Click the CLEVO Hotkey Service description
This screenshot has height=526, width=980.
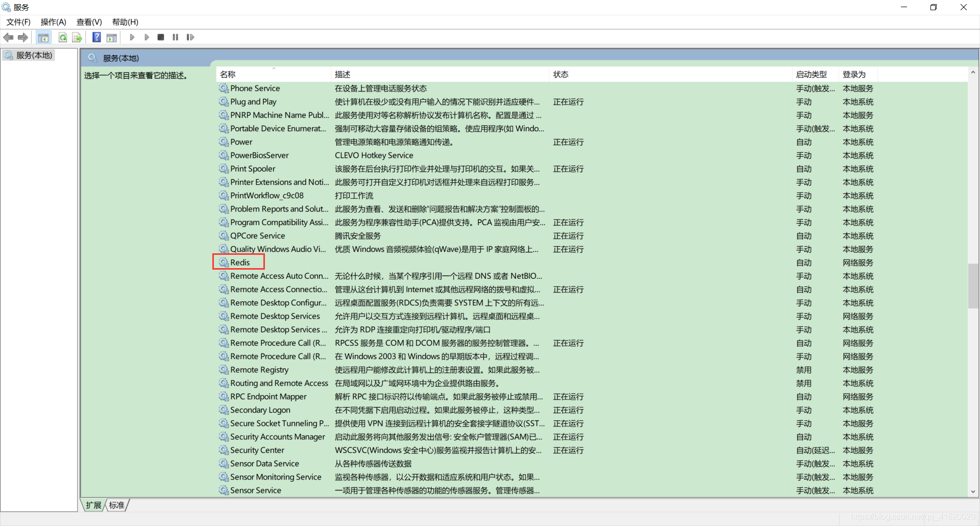pyautogui.click(x=374, y=155)
